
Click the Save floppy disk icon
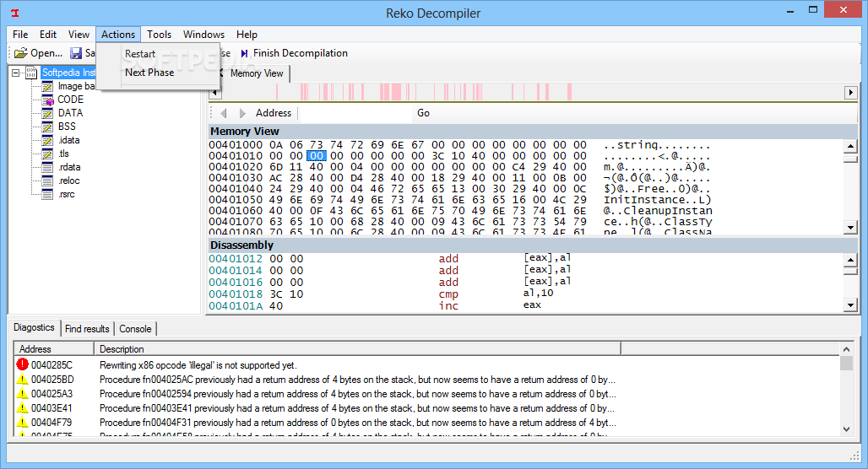[76, 53]
